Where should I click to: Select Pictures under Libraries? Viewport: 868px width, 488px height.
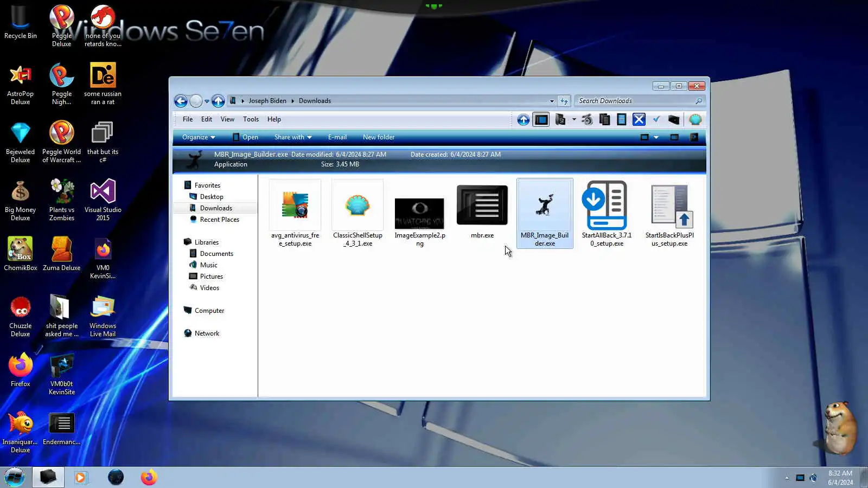click(211, 277)
